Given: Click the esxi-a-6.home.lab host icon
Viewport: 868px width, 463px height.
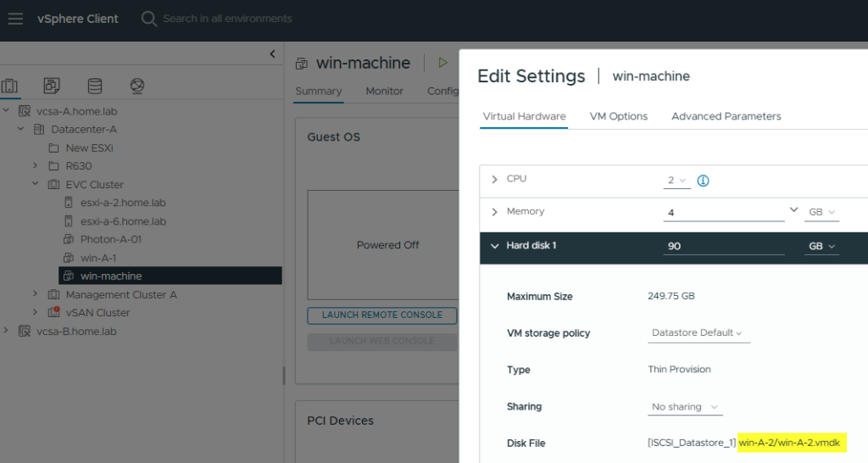Looking at the screenshot, I should [68, 221].
